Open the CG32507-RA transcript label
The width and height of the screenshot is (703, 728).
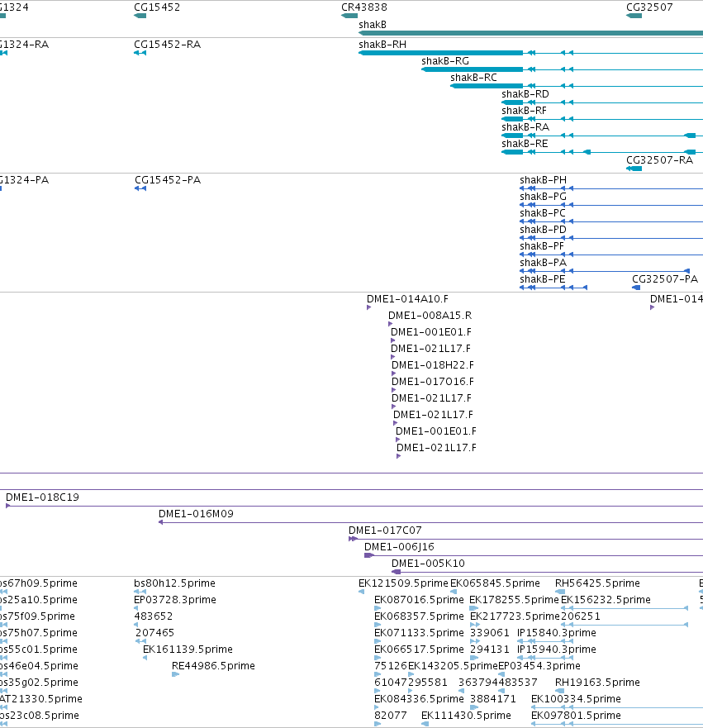659,160
